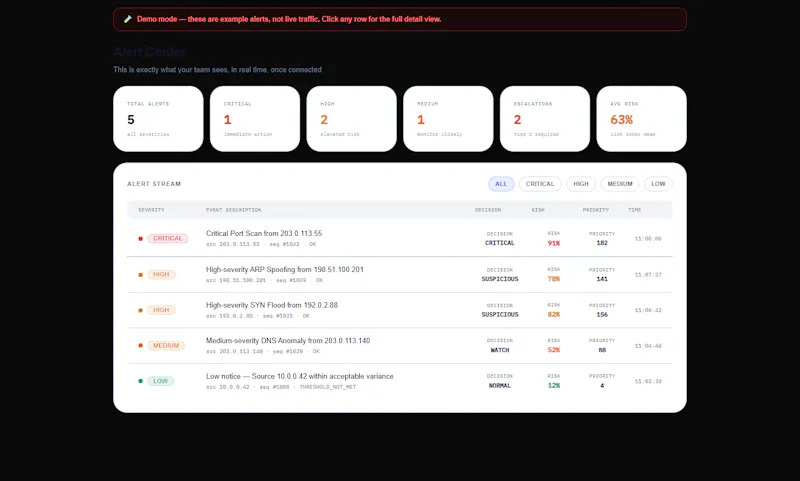Open the Critical count card
The height and width of the screenshot is (481, 800).
point(255,118)
